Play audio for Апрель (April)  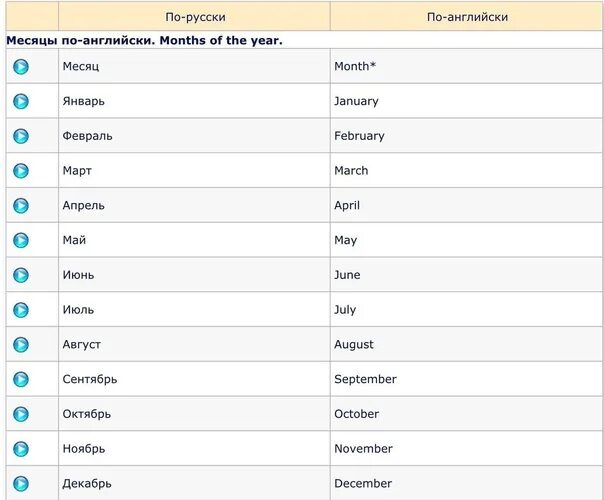pyautogui.click(x=21, y=206)
